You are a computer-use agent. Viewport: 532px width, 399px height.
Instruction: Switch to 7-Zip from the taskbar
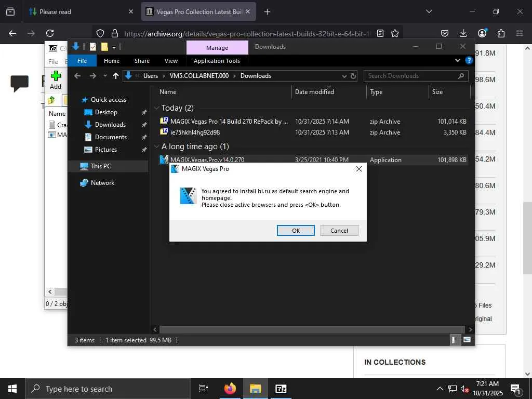tap(281, 389)
